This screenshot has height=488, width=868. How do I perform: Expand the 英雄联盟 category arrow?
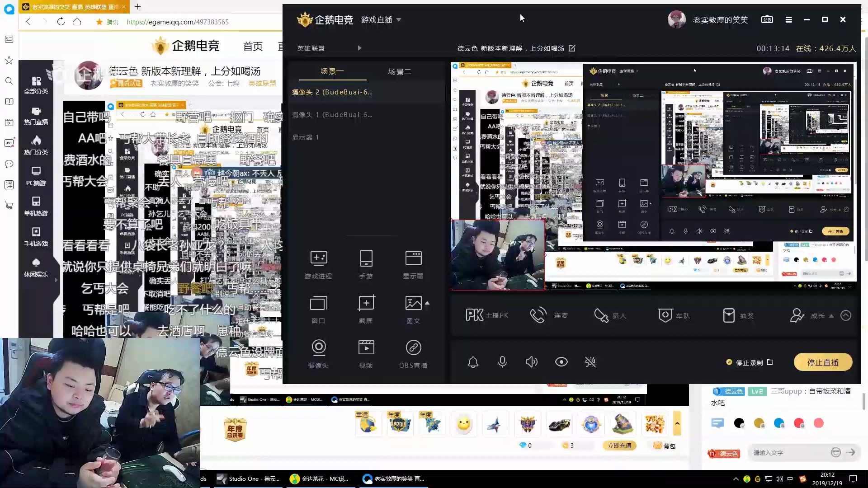pyautogui.click(x=359, y=48)
